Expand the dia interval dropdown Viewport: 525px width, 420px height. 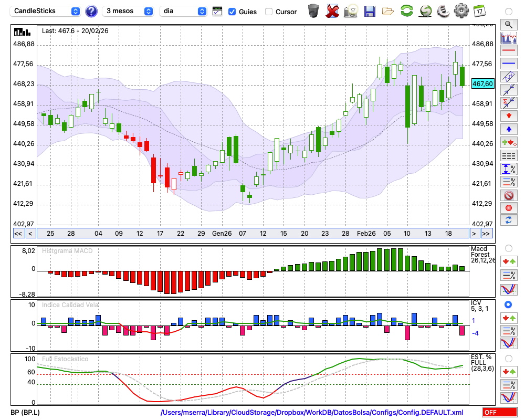[x=183, y=11]
